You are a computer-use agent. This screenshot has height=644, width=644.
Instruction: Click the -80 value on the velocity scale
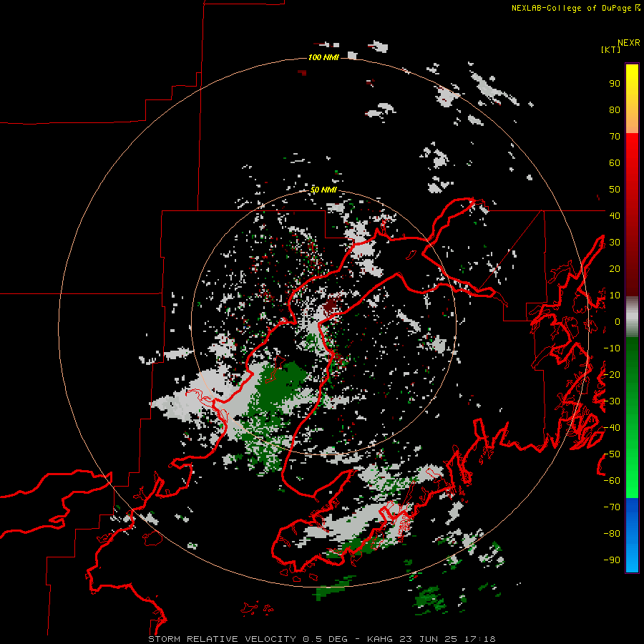612,534
